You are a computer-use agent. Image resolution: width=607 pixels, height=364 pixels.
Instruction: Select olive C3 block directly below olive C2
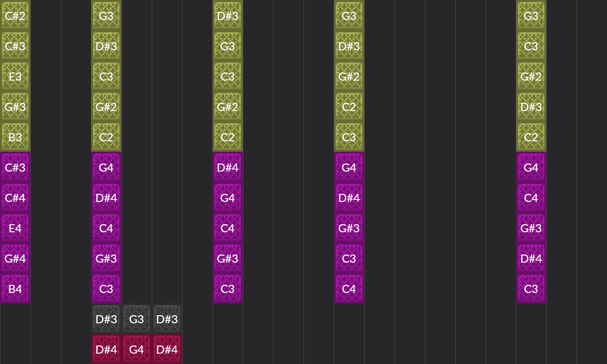tap(349, 137)
